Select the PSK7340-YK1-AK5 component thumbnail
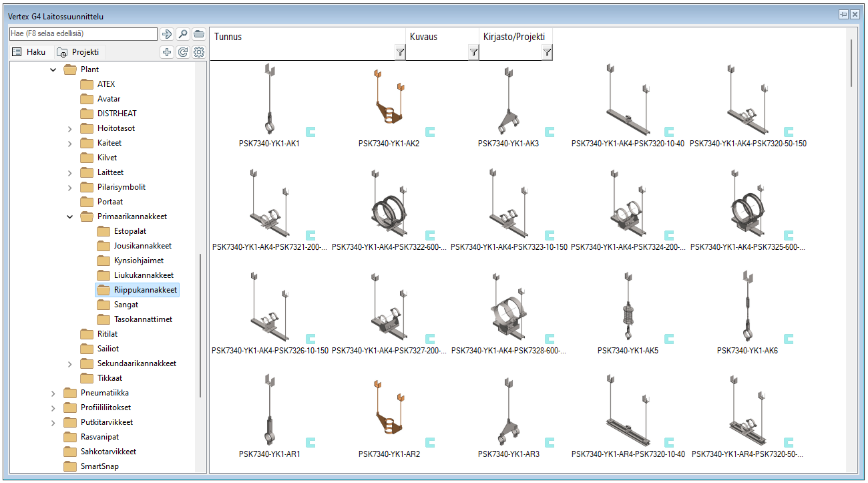Image resolution: width=868 pixels, height=483 pixels. point(627,307)
